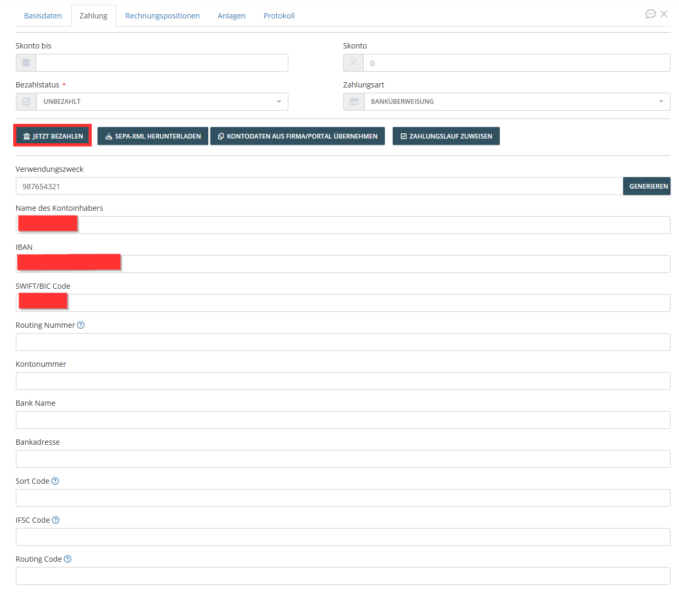679x616 pixels.
Task: Open the Bezahlstatus dropdown showing UNBEZAHLT
Action: click(x=162, y=102)
